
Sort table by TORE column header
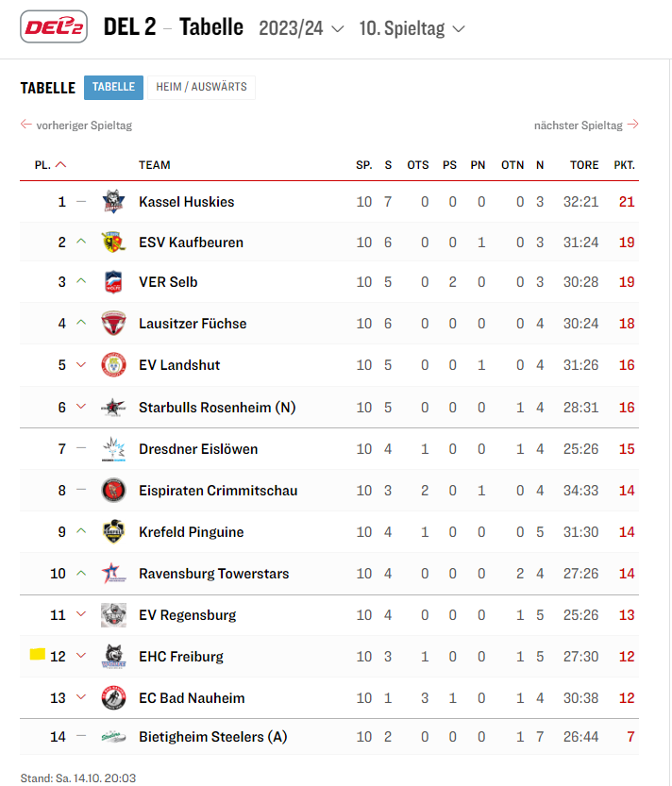(x=584, y=165)
